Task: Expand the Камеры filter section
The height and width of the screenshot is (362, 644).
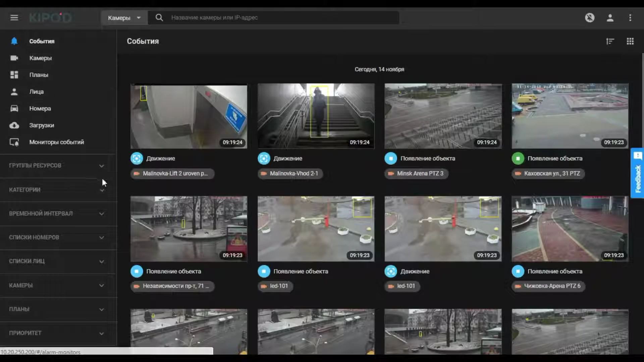Action: [x=58, y=285]
